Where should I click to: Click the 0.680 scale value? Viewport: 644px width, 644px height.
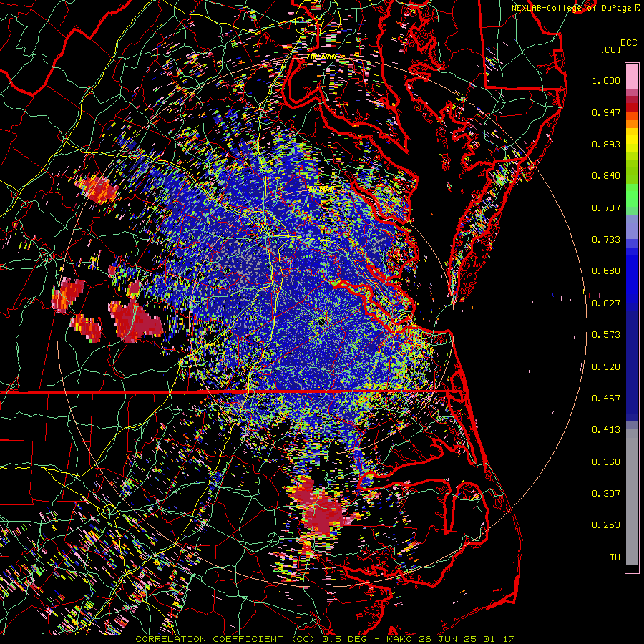[606, 271]
